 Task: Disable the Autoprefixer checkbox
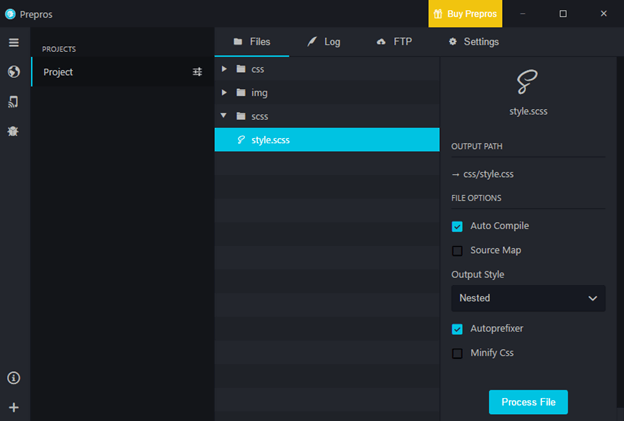point(457,329)
